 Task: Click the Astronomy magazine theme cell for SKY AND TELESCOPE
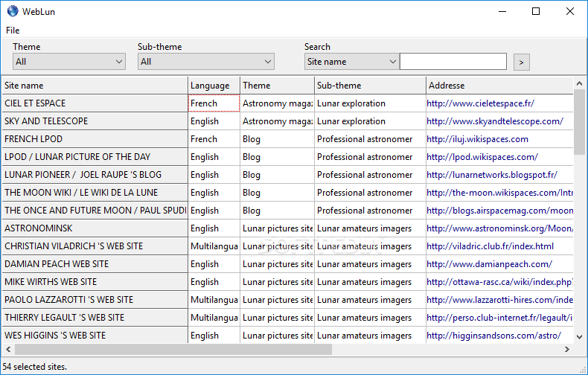(x=277, y=121)
